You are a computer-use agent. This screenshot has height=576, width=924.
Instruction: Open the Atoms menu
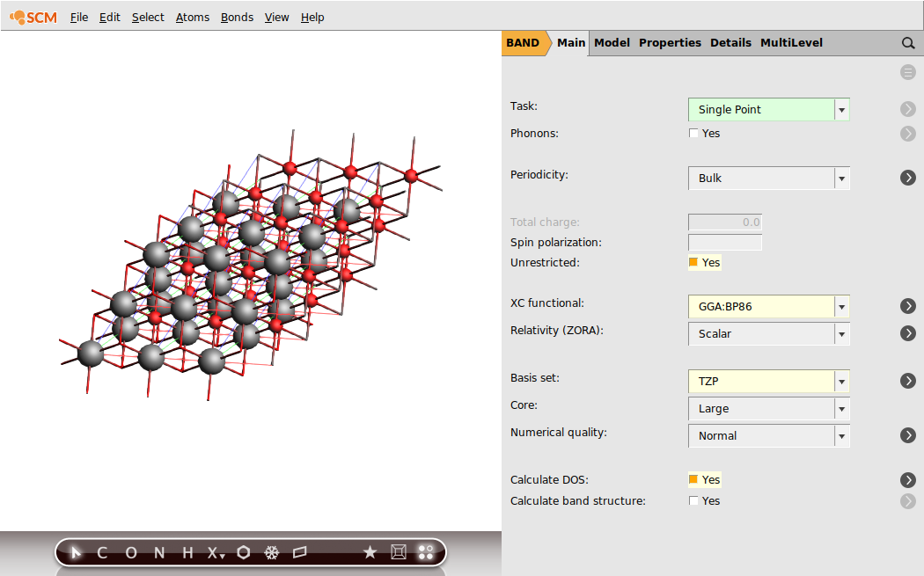click(x=193, y=17)
